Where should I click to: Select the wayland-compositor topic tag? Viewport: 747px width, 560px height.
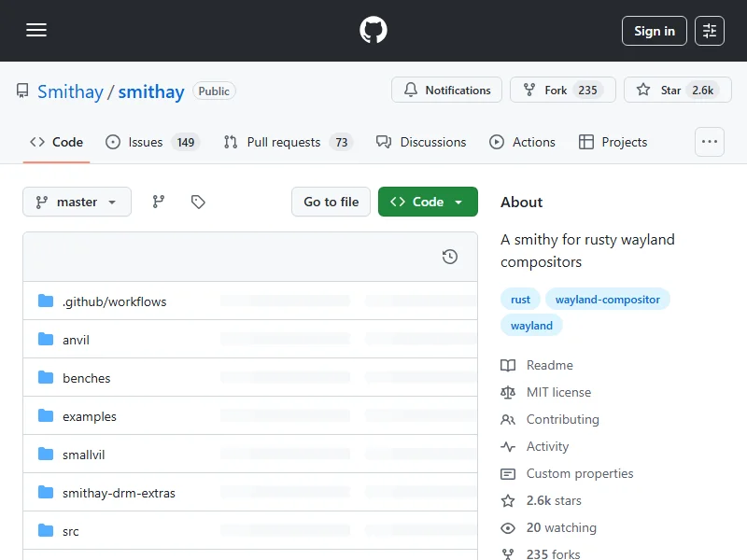click(607, 300)
